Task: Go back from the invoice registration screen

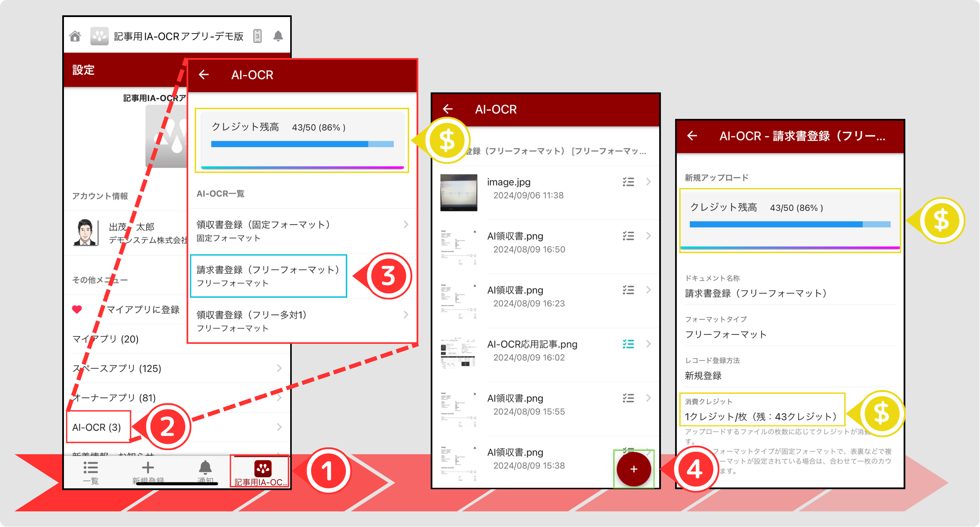Action: click(692, 136)
